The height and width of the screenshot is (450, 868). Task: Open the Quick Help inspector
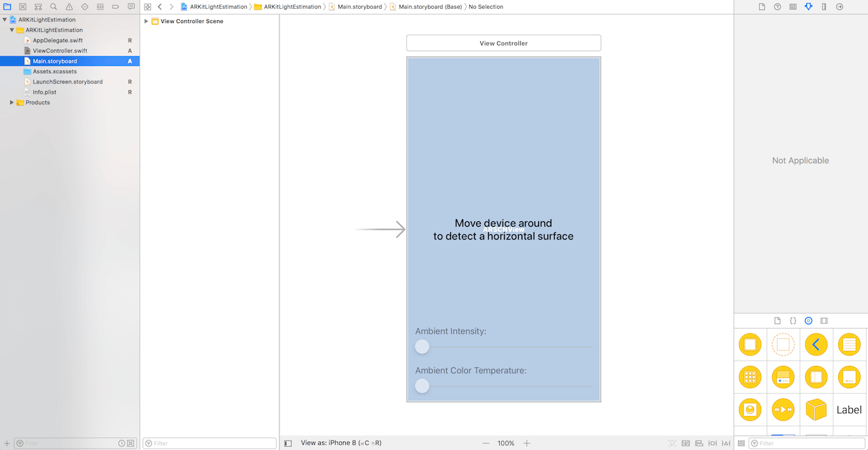pyautogui.click(x=777, y=7)
